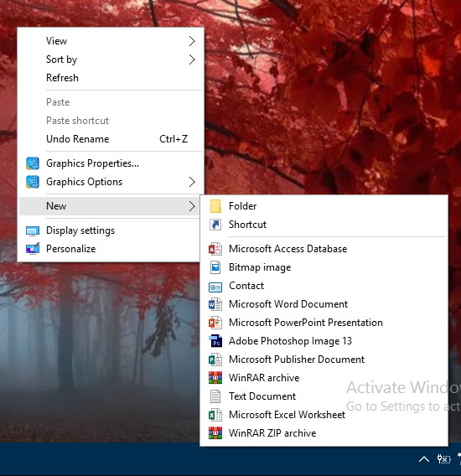Click the Text Document page icon

coord(215,396)
